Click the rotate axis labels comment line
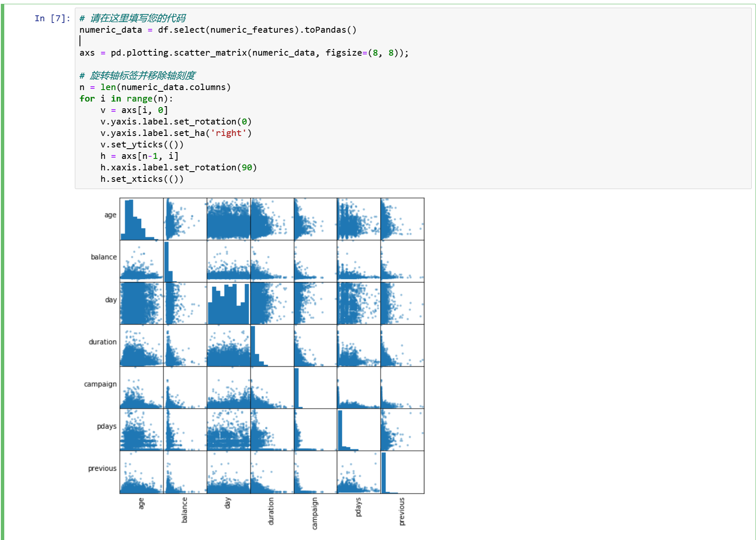Image resolution: width=756 pixels, height=540 pixels. [x=137, y=76]
